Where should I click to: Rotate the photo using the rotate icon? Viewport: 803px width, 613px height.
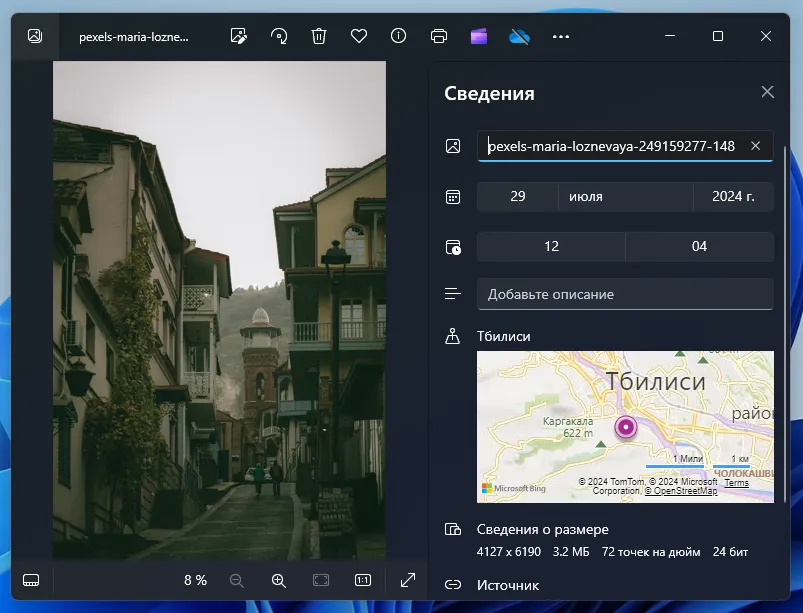[279, 36]
